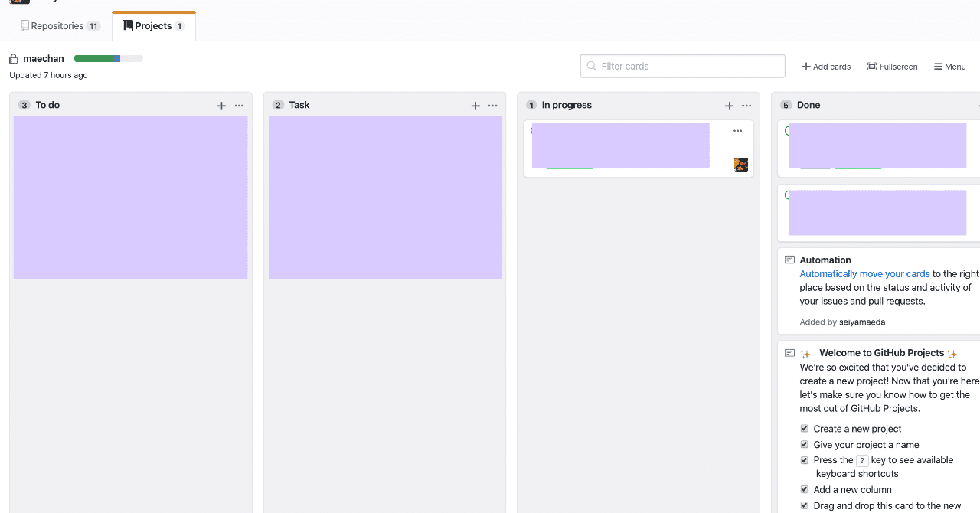Add a card to the To do column
This screenshot has width=980, height=513.
point(221,106)
